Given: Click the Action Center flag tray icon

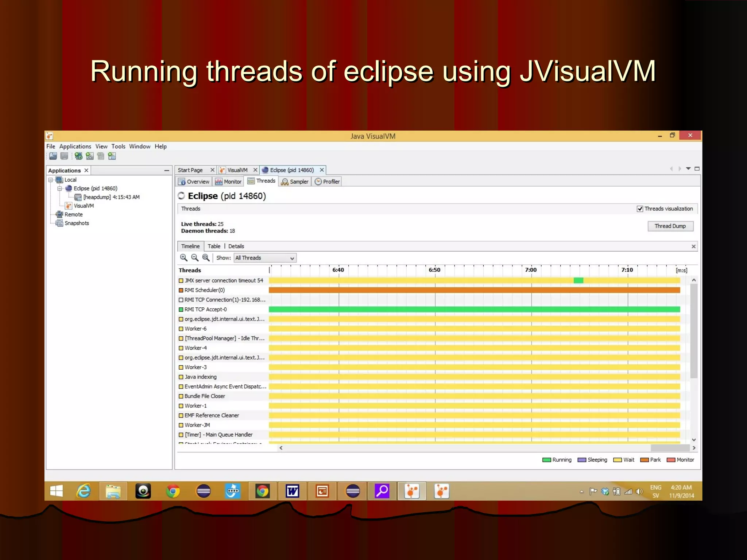Looking at the screenshot, I should pyautogui.click(x=593, y=492).
